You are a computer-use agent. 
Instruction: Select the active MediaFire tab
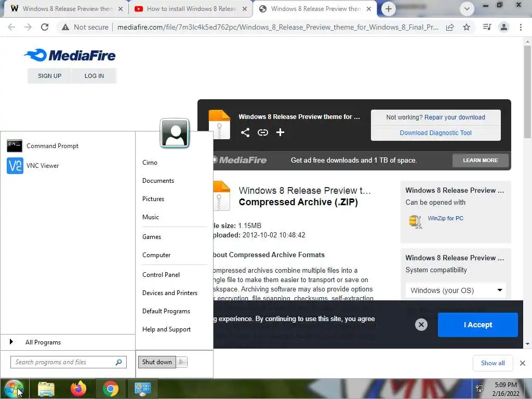pyautogui.click(x=314, y=9)
